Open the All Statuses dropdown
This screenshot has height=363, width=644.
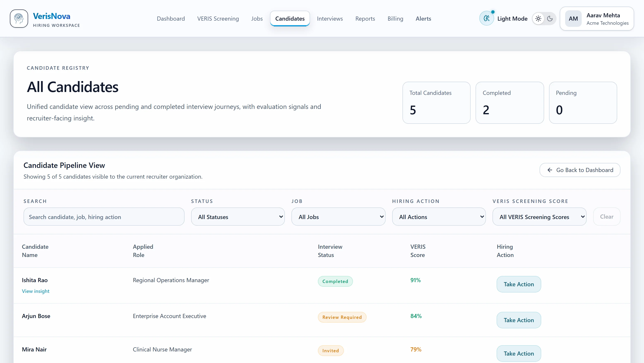click(238, 217)
